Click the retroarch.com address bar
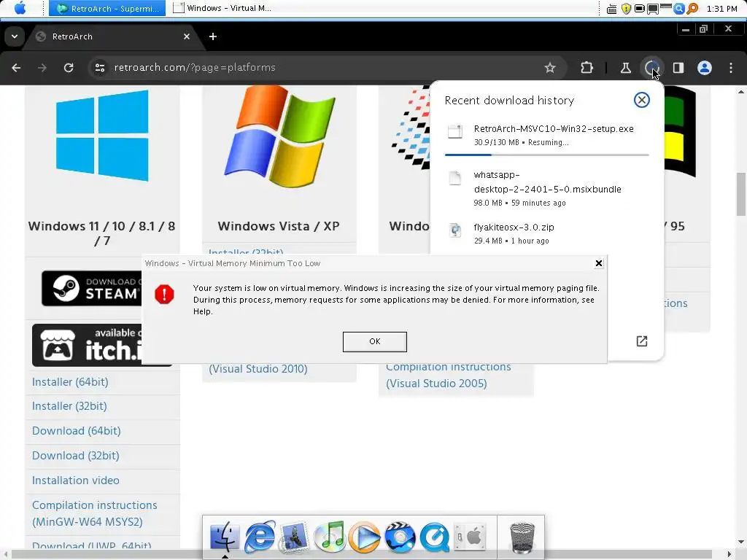 [314, 68]
